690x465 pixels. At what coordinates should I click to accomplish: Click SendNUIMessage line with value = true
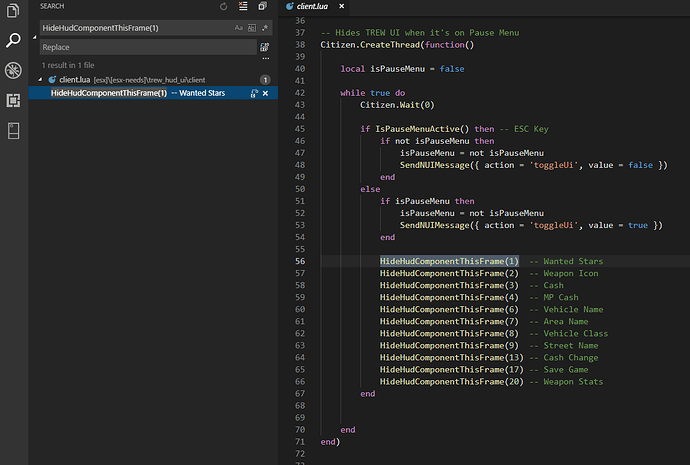[x=531, y=225]
